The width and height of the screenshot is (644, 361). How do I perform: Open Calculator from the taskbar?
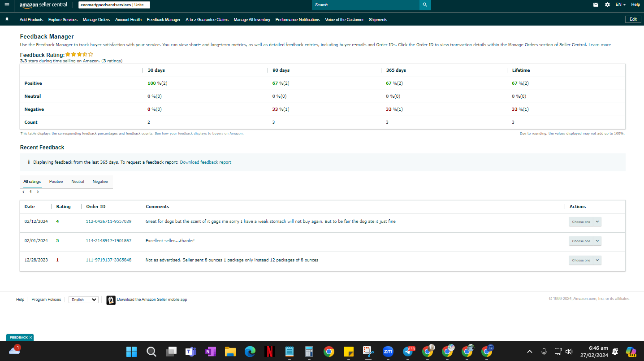(x=309, y=352)
